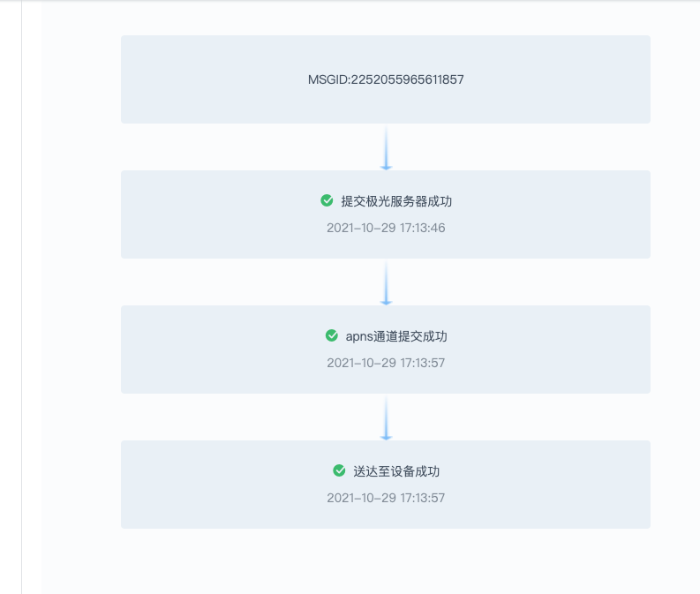This screenshot has width=700, height=594.
Task: Click blank panel area below 送达至设备成功 card
Action: coord(386,560)
